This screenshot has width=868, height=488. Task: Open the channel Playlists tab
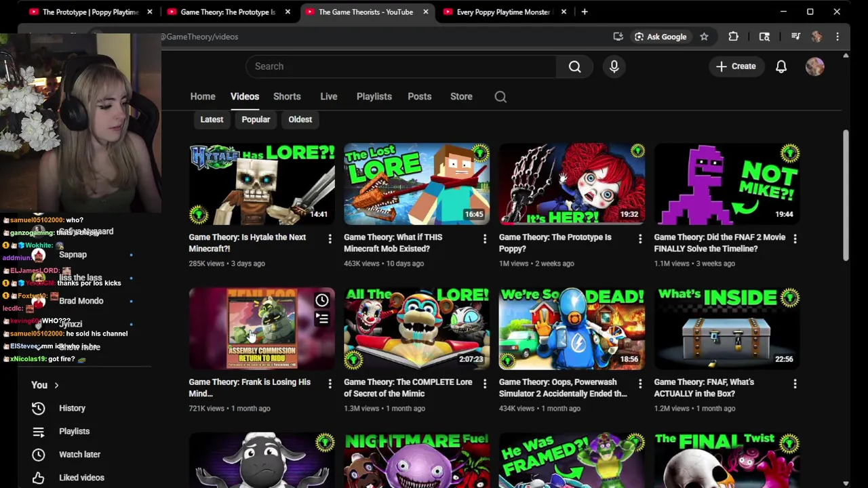coord(374,97)
